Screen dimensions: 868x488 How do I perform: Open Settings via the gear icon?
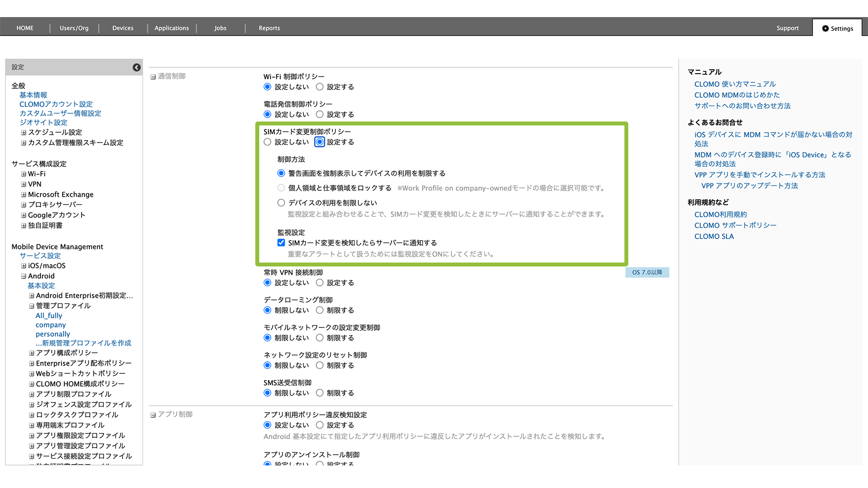pos(826,28)
